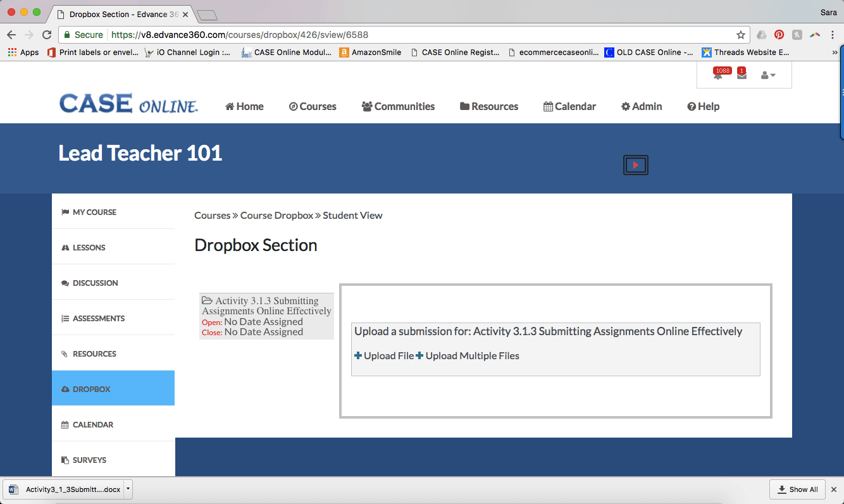Click the Pinterest extension icon

point(779,35)
